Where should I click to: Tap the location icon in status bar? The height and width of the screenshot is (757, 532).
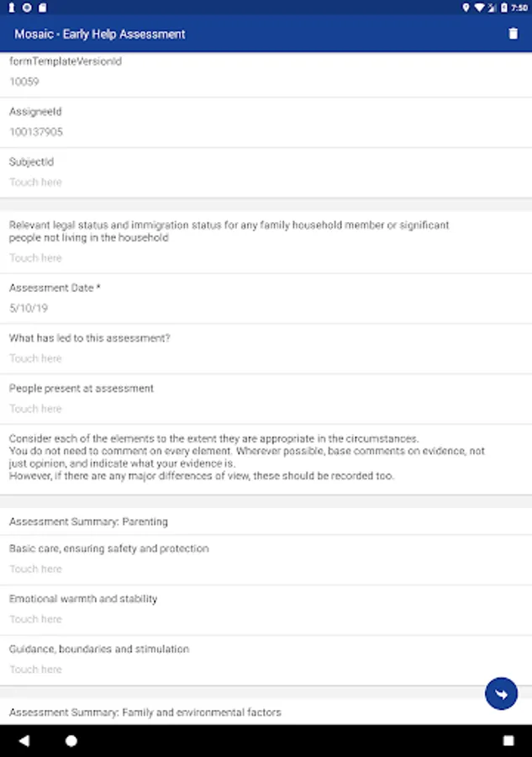click(x=466, y=8)
